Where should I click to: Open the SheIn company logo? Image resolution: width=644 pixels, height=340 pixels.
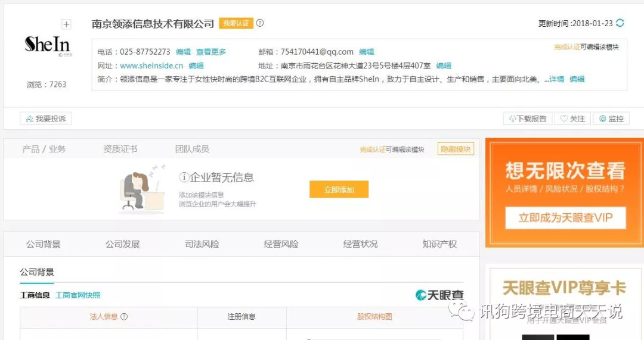tap(47, 45)
